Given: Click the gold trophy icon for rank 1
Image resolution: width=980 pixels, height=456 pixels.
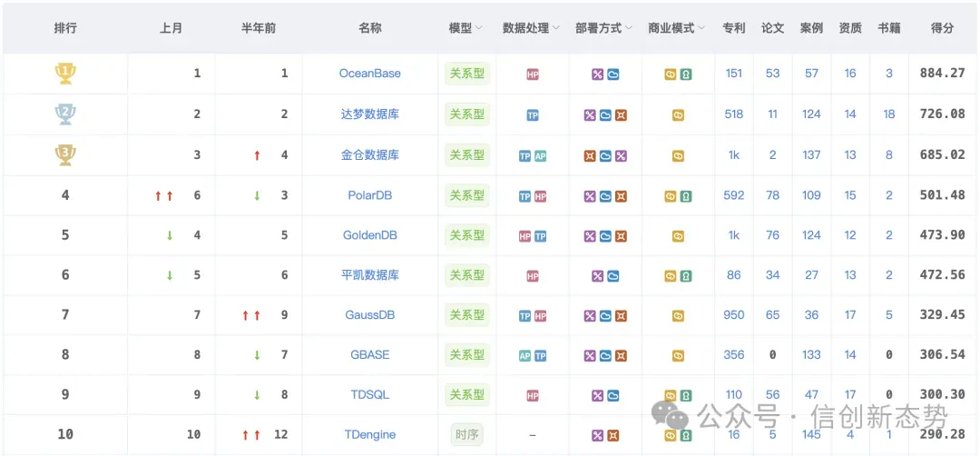Looking at the screenshot, I should click(65, 74).
